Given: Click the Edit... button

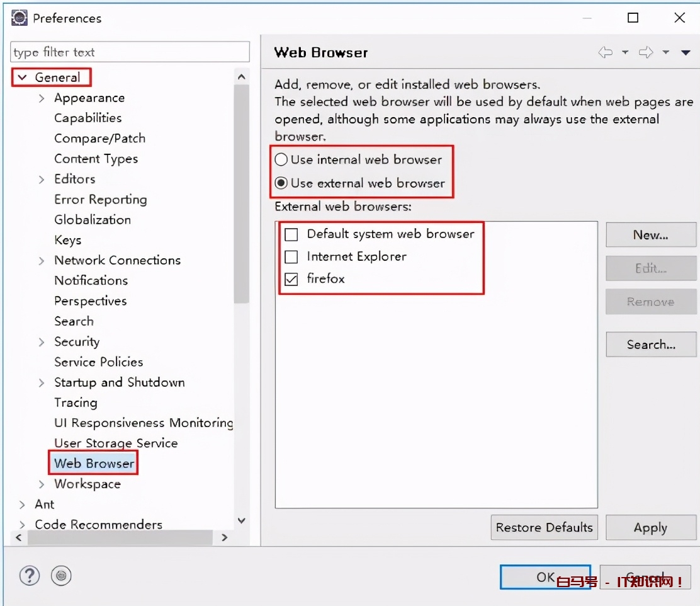Looking at the screenshot, I should 650,268.
